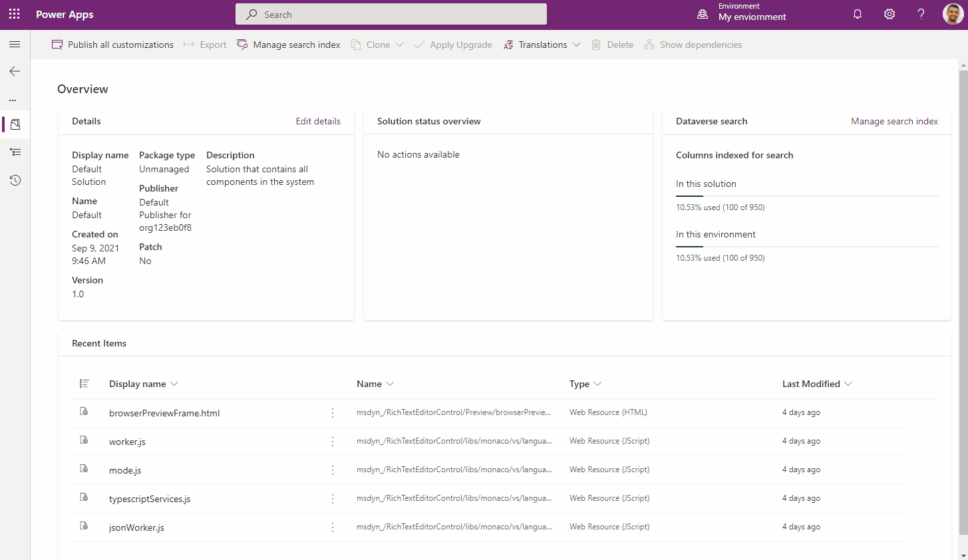968x560 pixels.
Task: Open the Type column filter dropdown
Action: [597, 384]
